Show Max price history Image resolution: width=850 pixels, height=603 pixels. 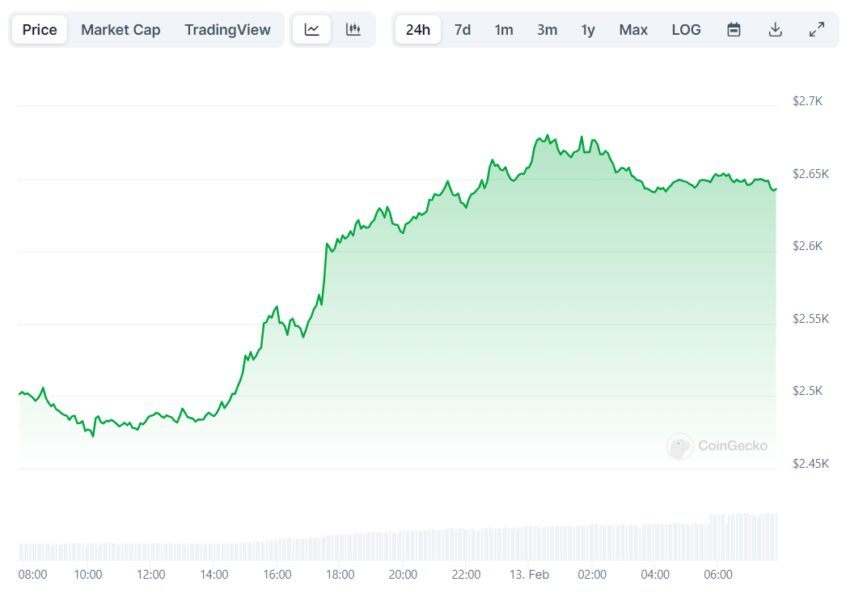pyautogui.click(x=633, y=30)
